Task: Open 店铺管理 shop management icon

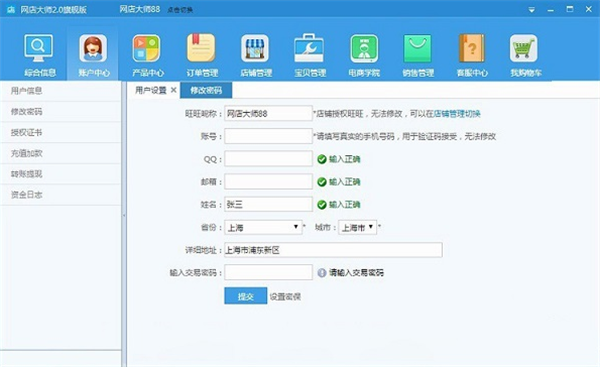Action: point(255,48)
